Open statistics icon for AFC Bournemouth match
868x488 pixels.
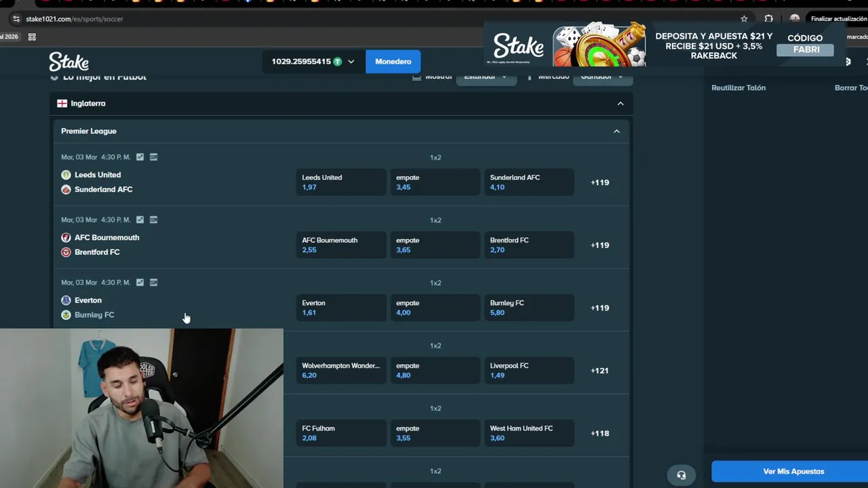(x=140, y=220)
